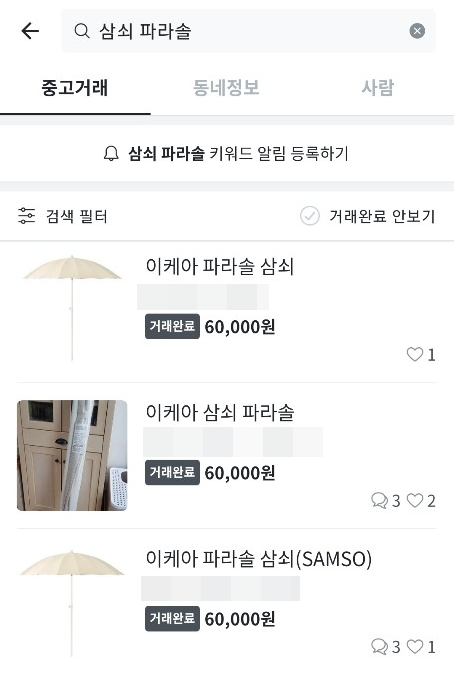Tap heart icon on SAMSO listing
This screenshot has height=679, width=455.
(415, 647)
